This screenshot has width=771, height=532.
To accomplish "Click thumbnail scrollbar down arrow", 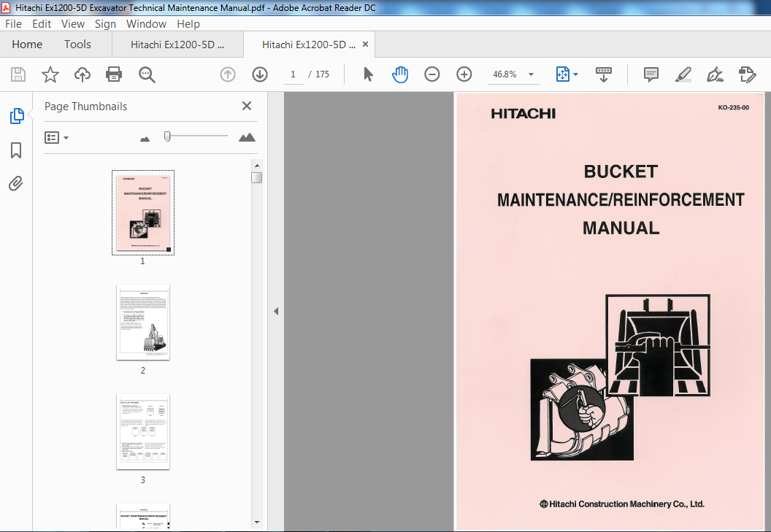I will click(257, 523).
